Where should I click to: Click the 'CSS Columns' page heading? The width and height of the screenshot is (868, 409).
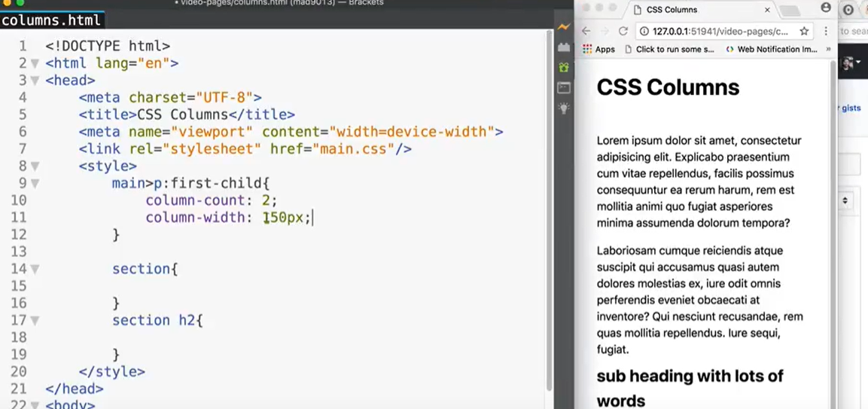[668, 87]
